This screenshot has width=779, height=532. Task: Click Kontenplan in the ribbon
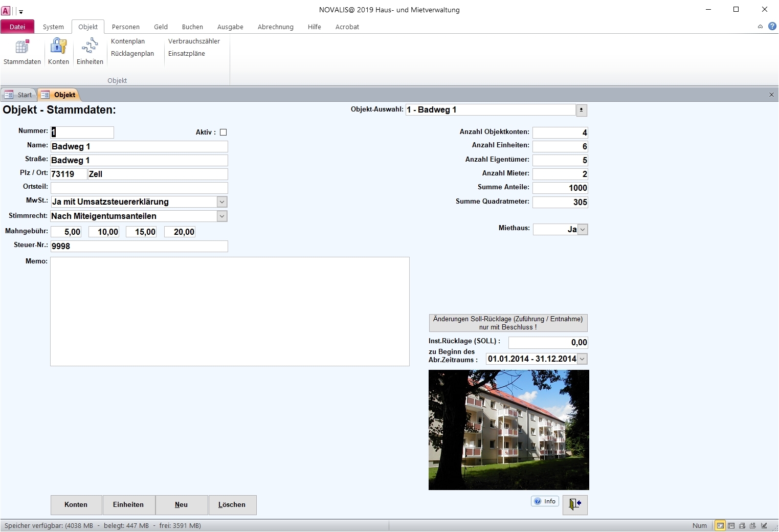point(128,41)
